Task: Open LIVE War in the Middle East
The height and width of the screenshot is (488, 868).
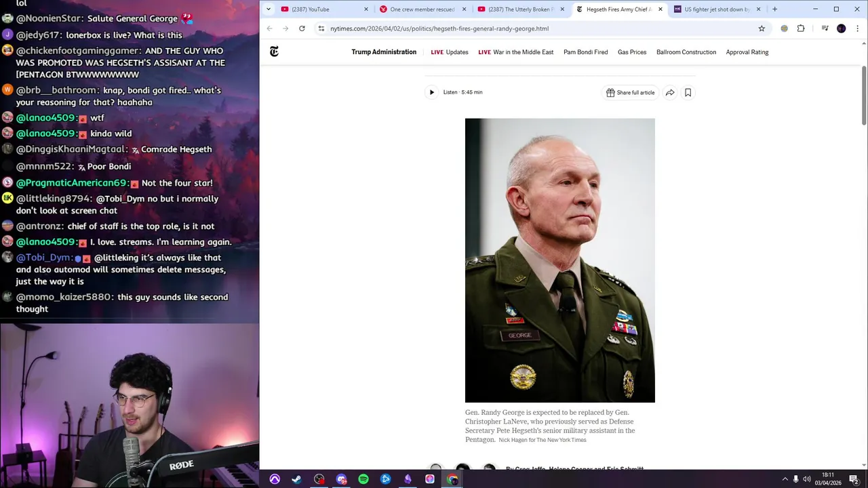Action: (515, 52)
